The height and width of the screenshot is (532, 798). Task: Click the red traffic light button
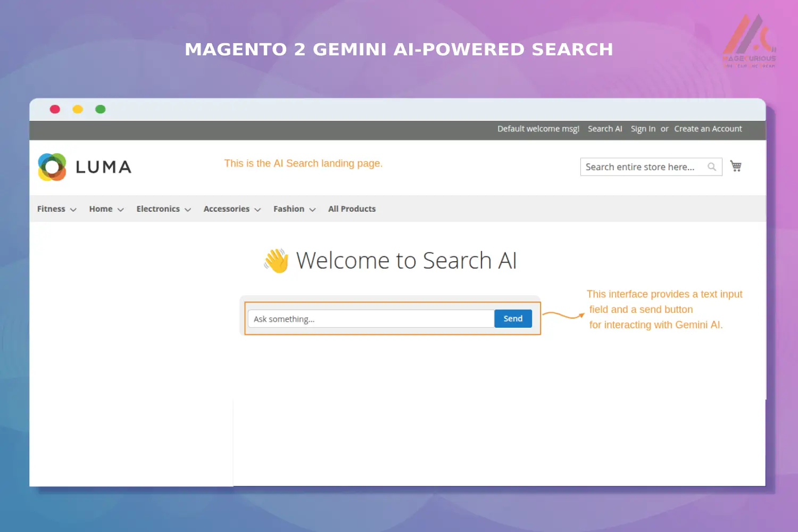(55, 109)
